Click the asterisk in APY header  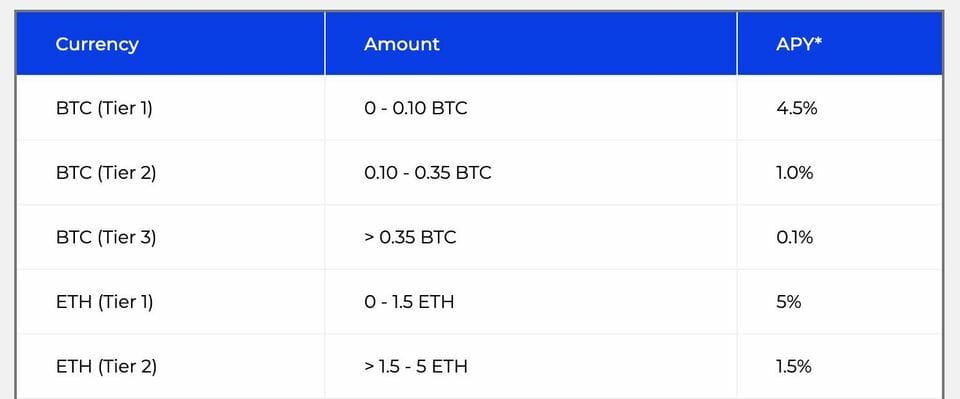(x=818, y=40)
